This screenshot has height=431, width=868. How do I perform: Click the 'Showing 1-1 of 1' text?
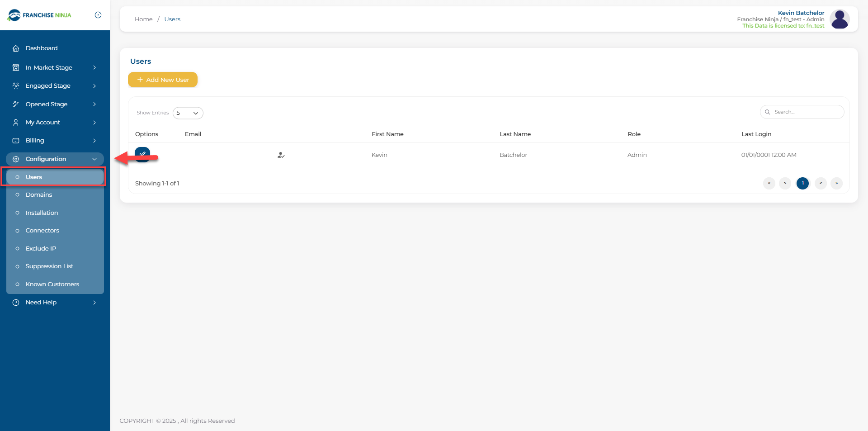(x=157, y=184)
